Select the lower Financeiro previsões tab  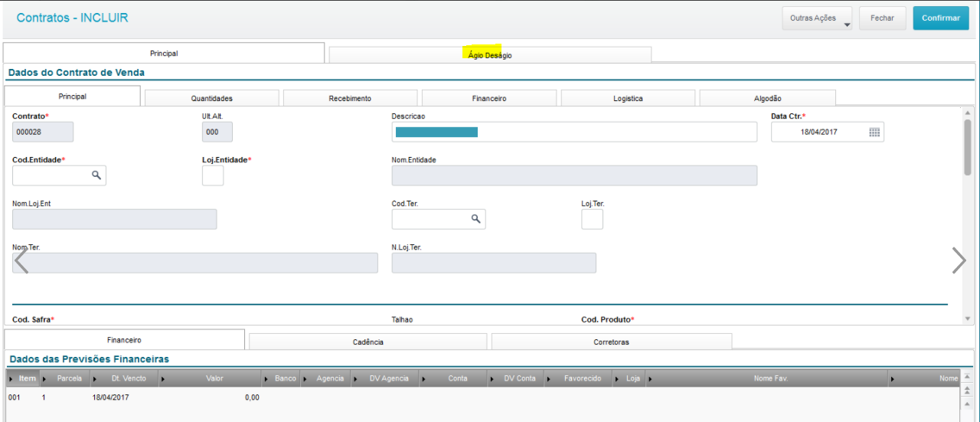(x=124, y=340)
